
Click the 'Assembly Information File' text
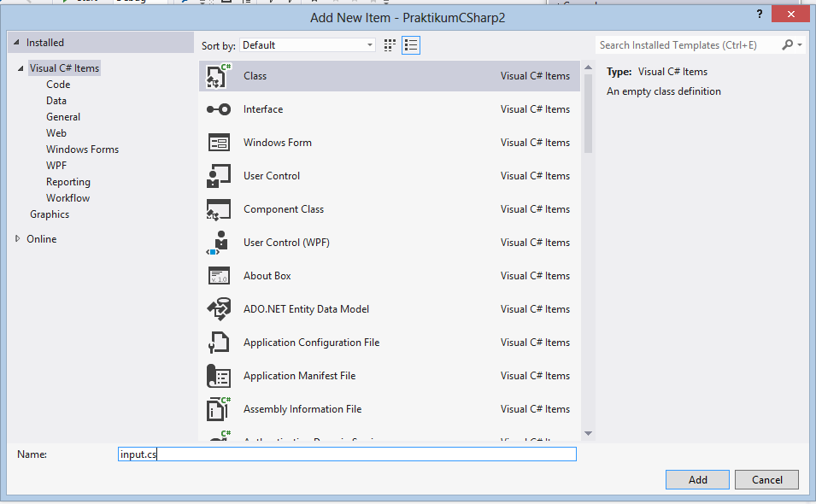tap(302, 409)
